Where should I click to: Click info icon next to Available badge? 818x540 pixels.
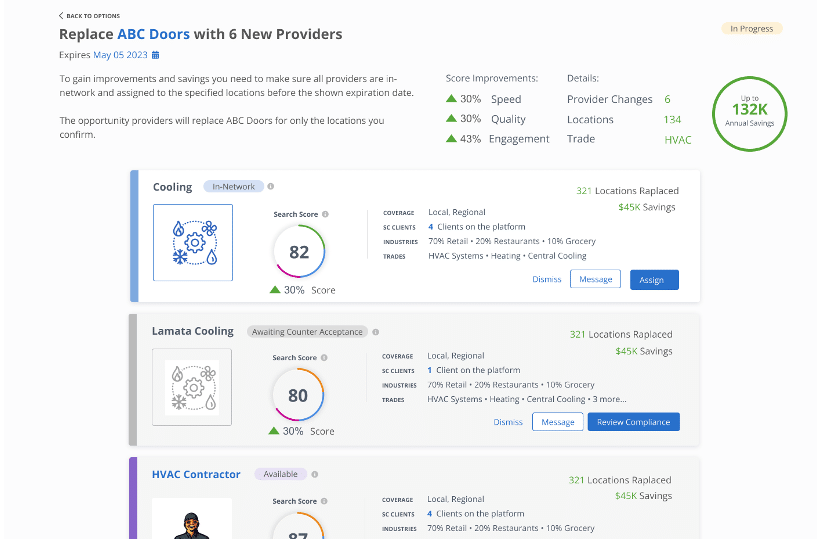click(314, 474)
